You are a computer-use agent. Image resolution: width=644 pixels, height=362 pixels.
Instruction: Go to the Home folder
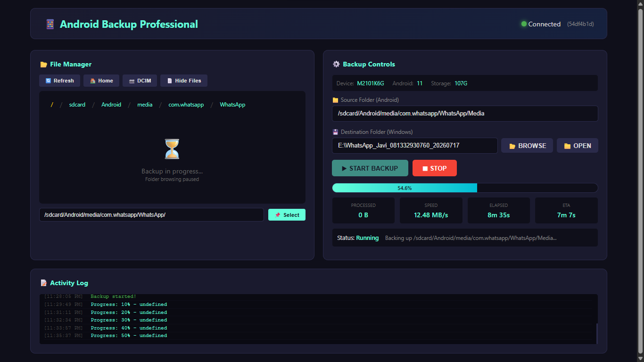(x=101, y=81)
